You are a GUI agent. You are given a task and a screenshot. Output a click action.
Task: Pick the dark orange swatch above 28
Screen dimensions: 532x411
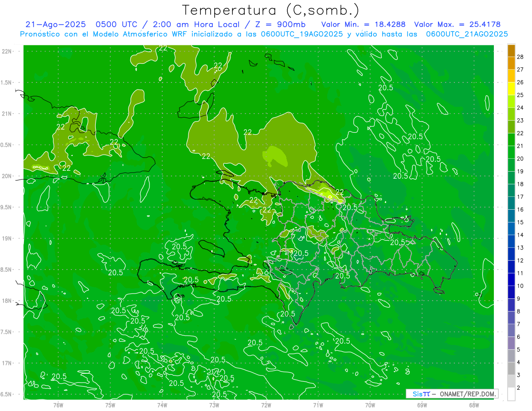click(511, 50)
